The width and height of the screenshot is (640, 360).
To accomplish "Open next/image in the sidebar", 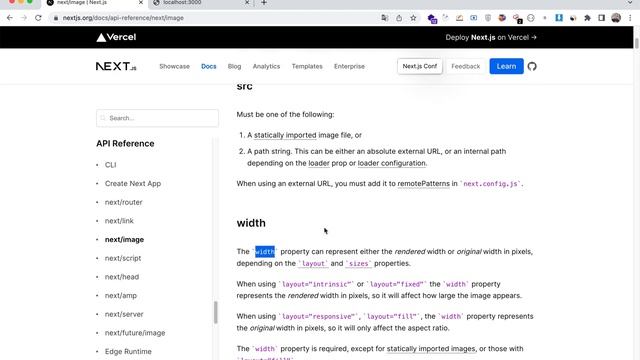I will coord(124,240).
